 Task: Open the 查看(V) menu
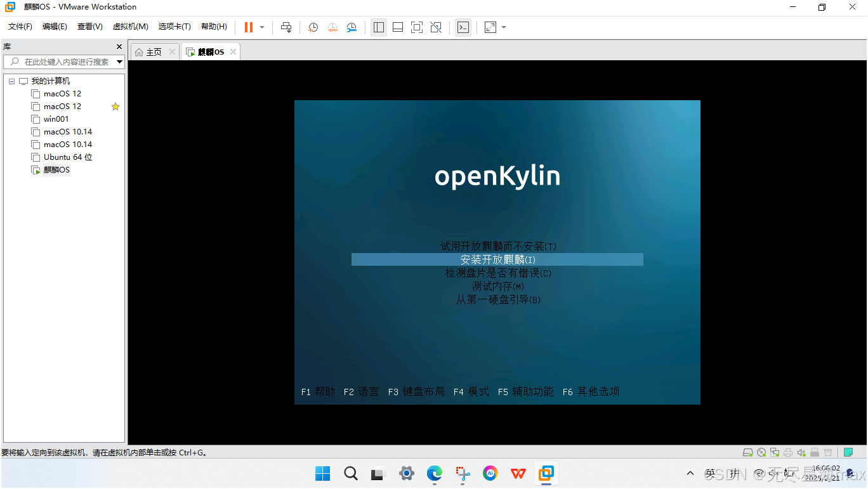click(89, 27)
